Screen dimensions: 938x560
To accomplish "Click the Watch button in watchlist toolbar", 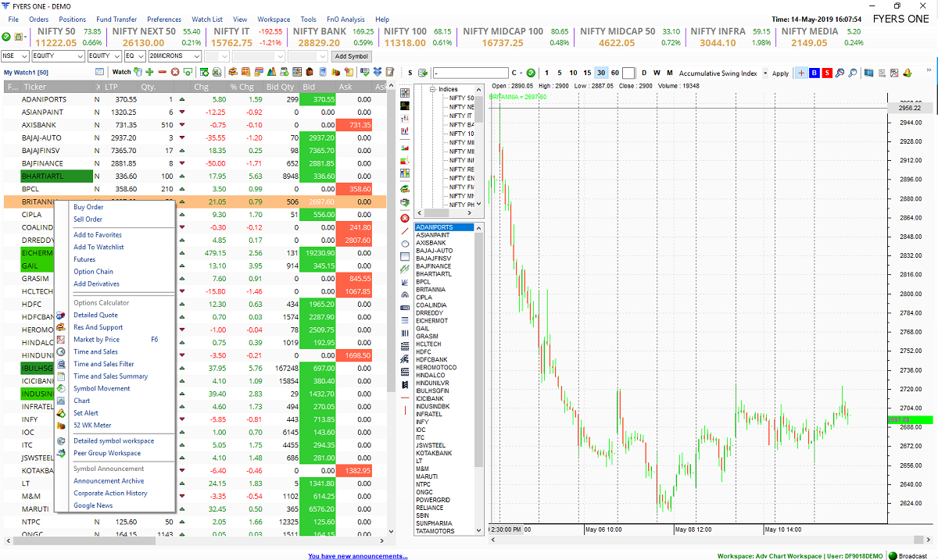I will (x=122, y=72).
